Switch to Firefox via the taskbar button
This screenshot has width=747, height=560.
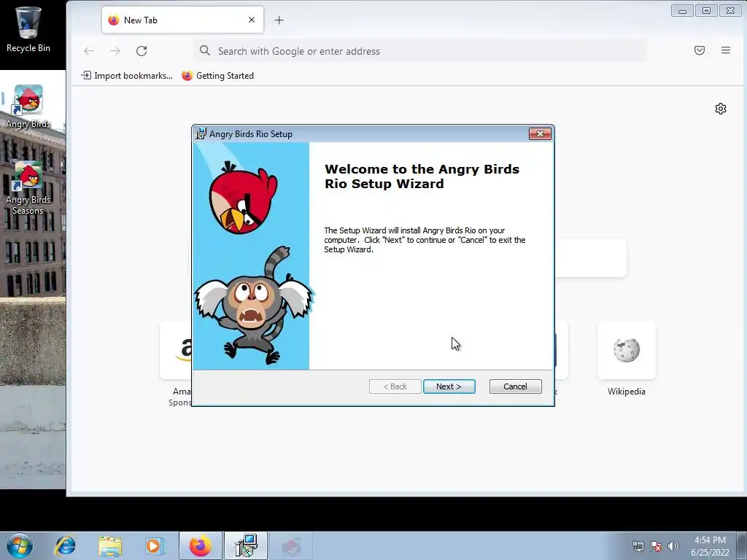(200, 545)
